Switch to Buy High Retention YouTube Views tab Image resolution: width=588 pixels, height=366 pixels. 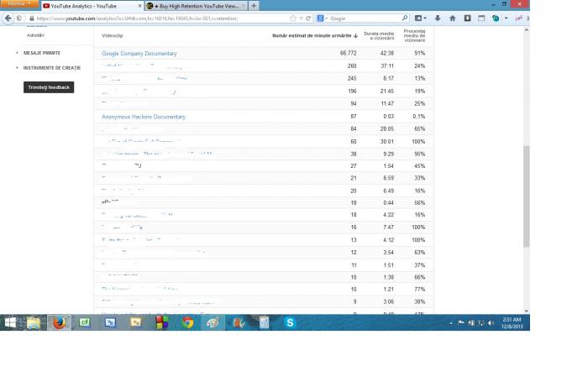point(197,6)
